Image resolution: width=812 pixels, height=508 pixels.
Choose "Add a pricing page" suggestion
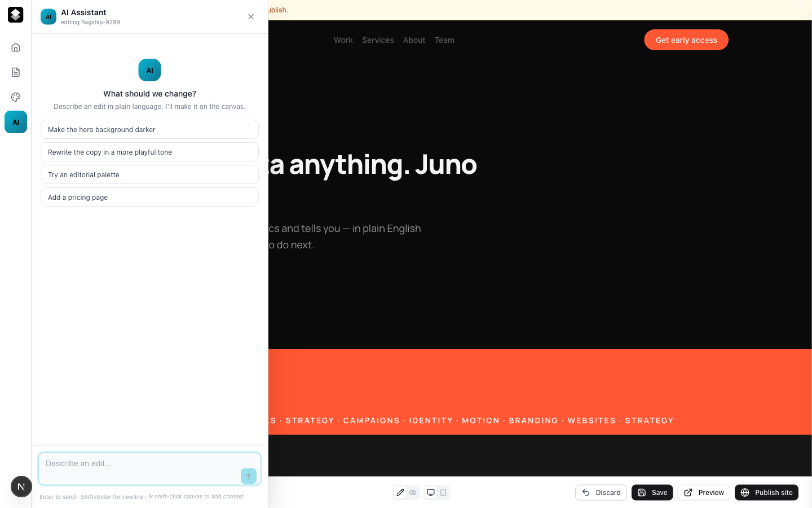[149, 197]
